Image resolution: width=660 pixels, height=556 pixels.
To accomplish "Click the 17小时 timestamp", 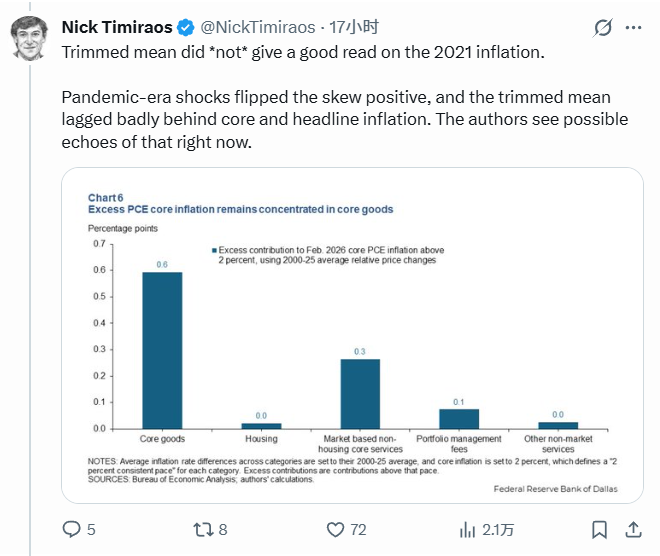I will tap(355, 27).
